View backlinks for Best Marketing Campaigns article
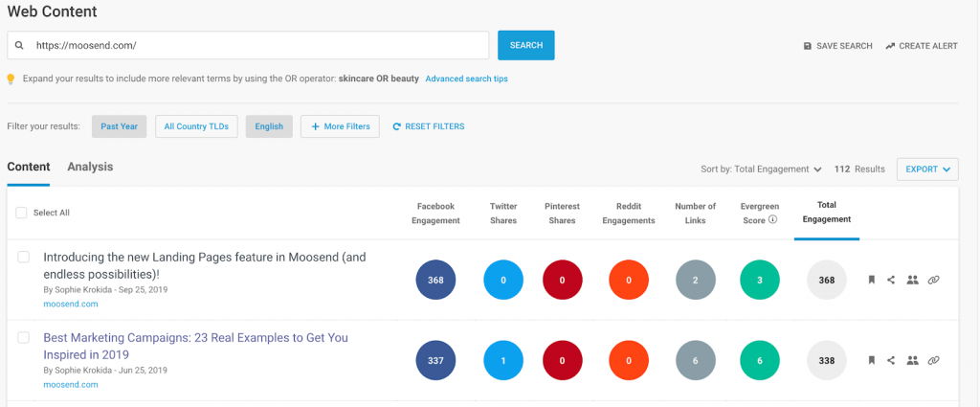Image resolution: width=980 pixels, height=407 pixels. [934, 360]
